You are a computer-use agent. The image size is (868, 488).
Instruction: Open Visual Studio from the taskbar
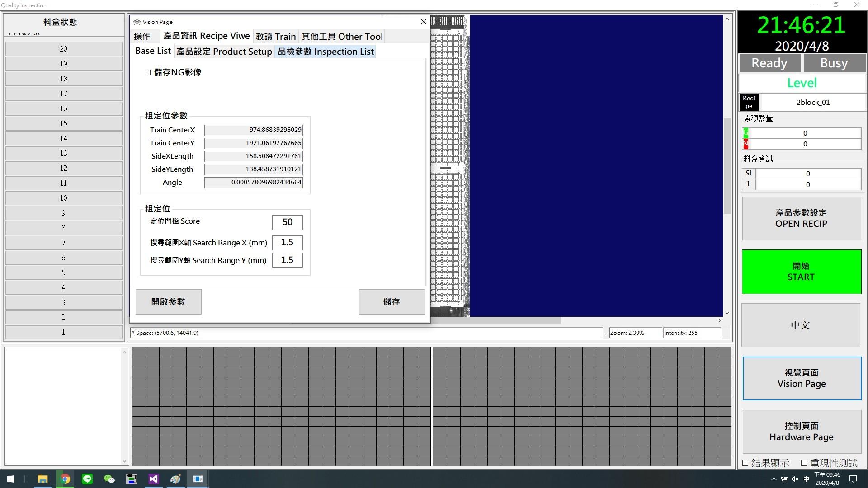point(153,479)
